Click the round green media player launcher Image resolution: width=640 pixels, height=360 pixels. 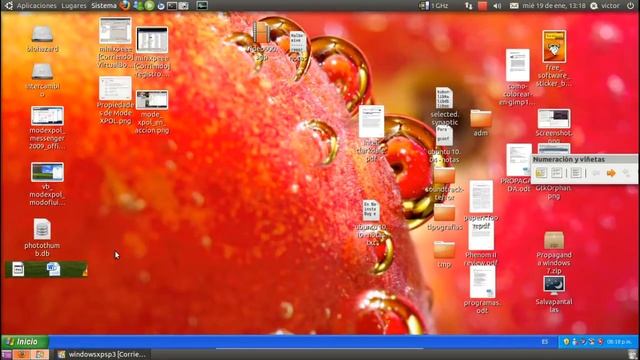coord(149,6)
